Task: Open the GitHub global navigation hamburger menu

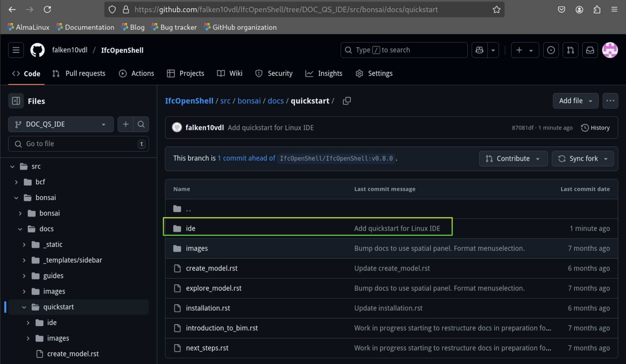Action: pyautogui.click(x=16, y=50)
